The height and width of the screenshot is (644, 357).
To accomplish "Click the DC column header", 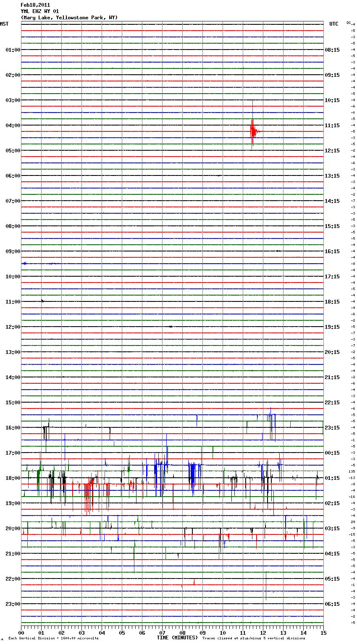I will (349, 23).
